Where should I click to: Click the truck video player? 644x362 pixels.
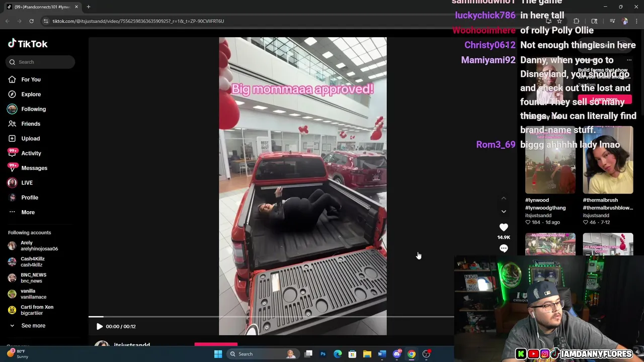[x=303, y=186]
